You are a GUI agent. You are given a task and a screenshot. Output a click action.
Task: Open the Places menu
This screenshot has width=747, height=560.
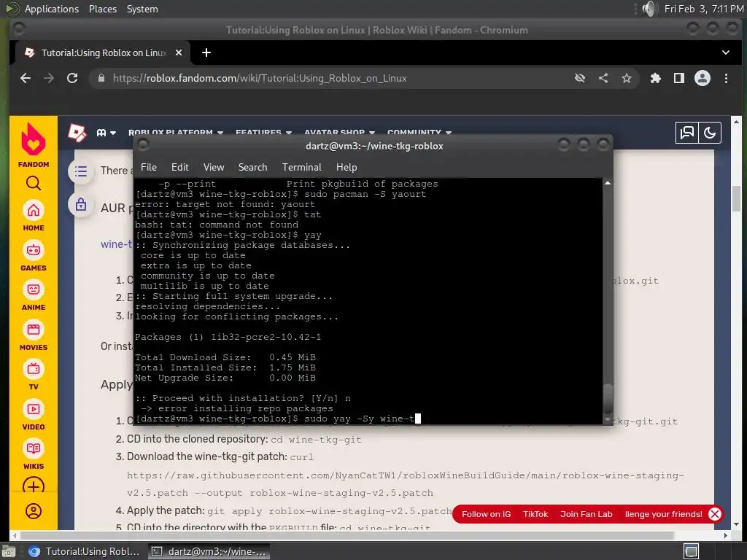[x=102, y=9]
